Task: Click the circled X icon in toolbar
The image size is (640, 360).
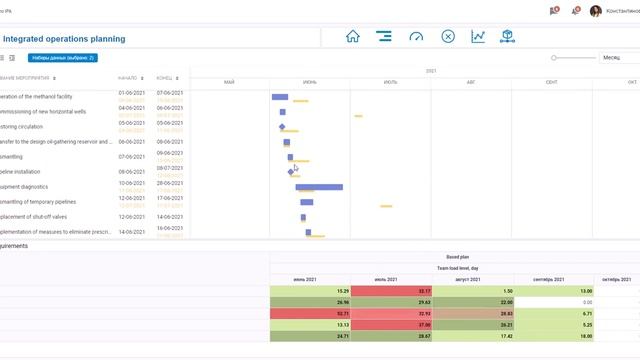Action: (448, 37)
